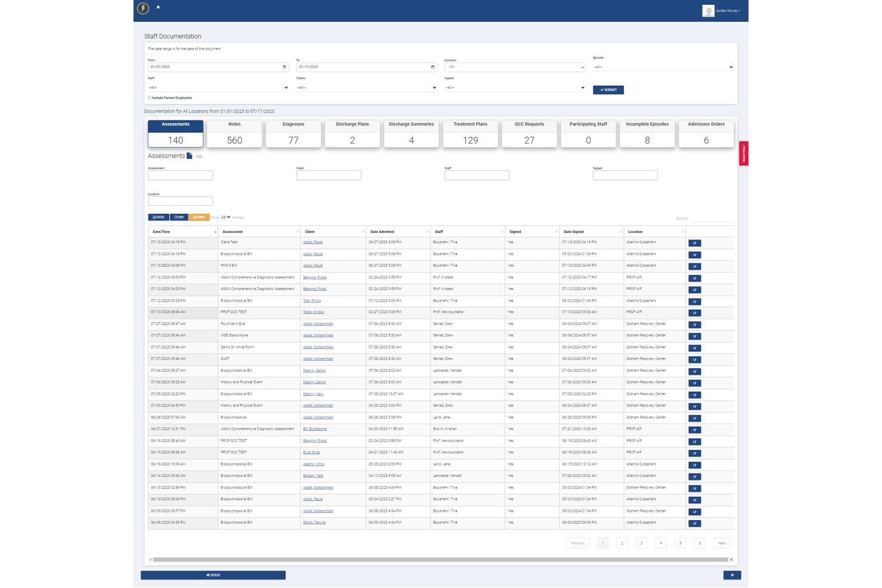Open the PRCF QCC TEST row dated 07/10/2023
Viewport: 882px width, 588px height.
tap(694, 313)
